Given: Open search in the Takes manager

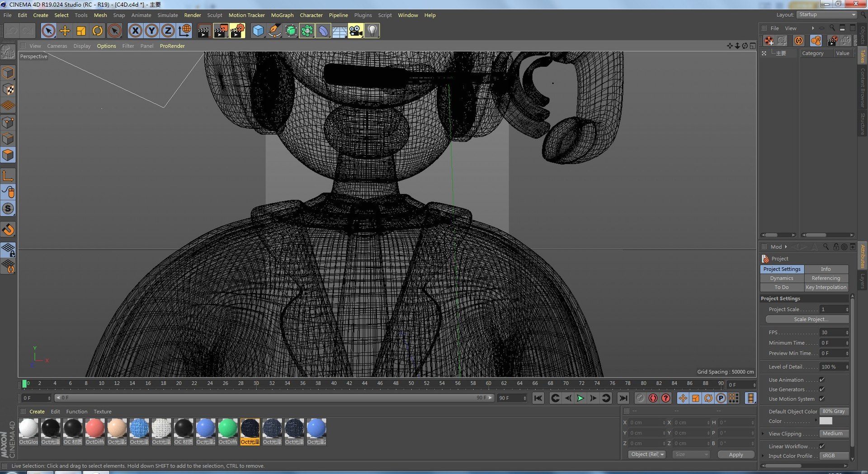Looking at the screenshot, I should (x=832, y=28).
